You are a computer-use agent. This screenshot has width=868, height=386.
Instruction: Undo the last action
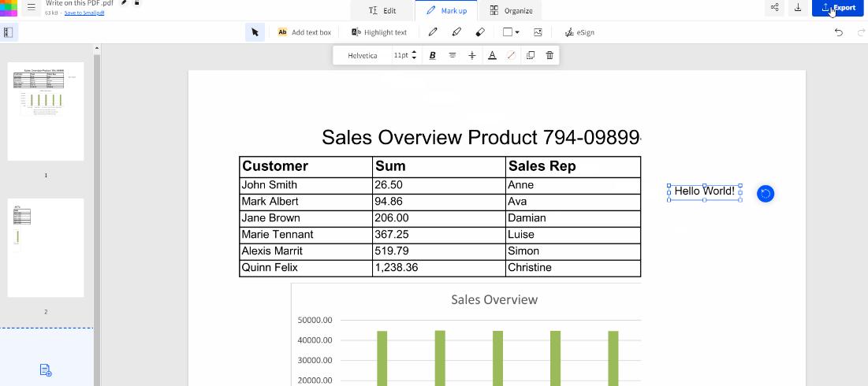tap(838, 32)
